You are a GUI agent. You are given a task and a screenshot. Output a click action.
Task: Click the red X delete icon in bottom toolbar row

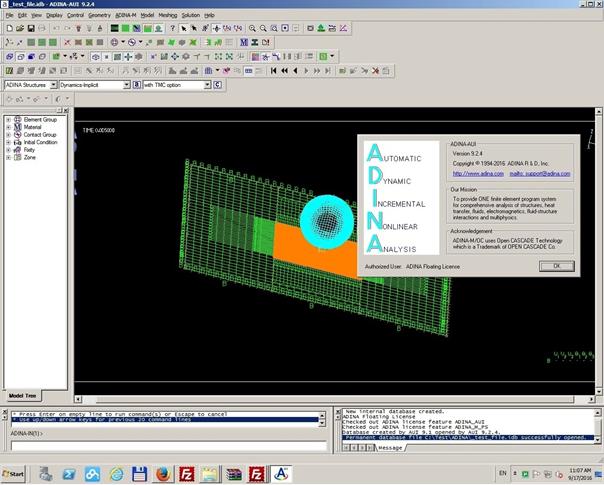click(x=376, y=71)
